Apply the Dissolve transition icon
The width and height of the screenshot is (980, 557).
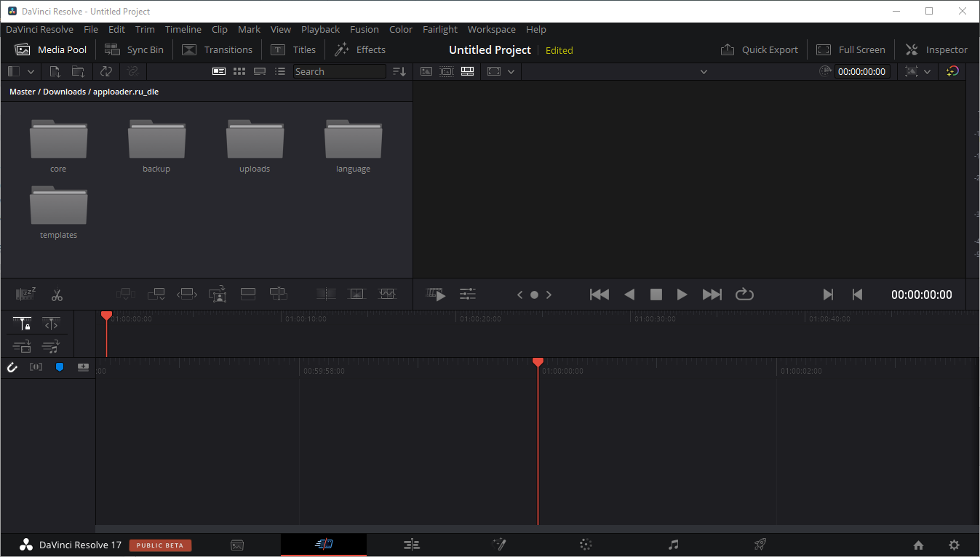point(356,294)
